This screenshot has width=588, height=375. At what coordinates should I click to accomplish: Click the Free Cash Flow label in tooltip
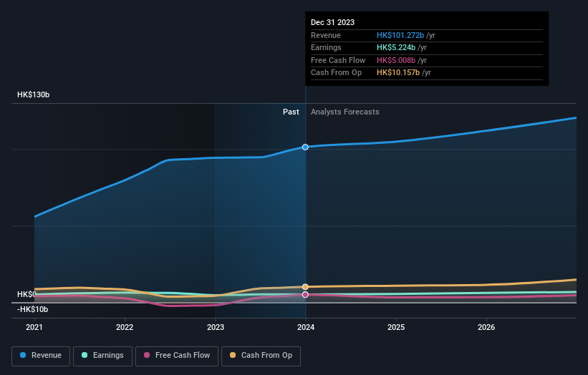coord(338,60)
